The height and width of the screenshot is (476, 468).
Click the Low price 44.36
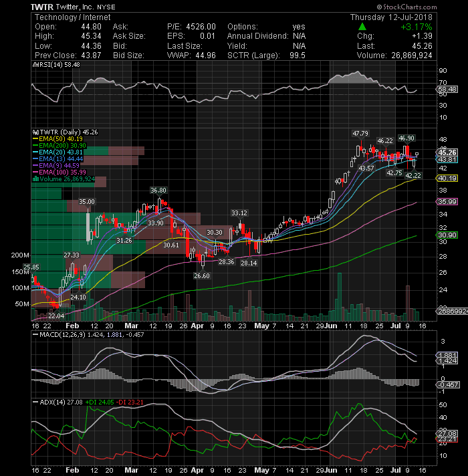[91, 46]
